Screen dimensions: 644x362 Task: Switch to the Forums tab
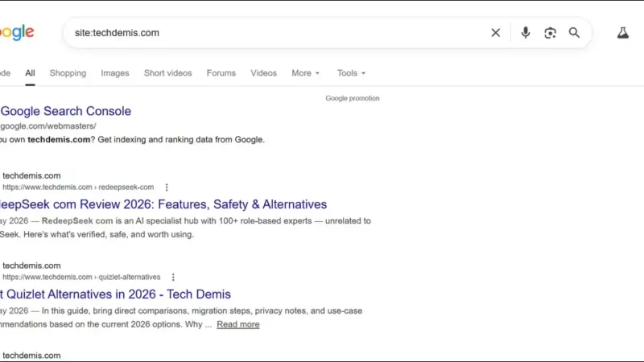221,73
